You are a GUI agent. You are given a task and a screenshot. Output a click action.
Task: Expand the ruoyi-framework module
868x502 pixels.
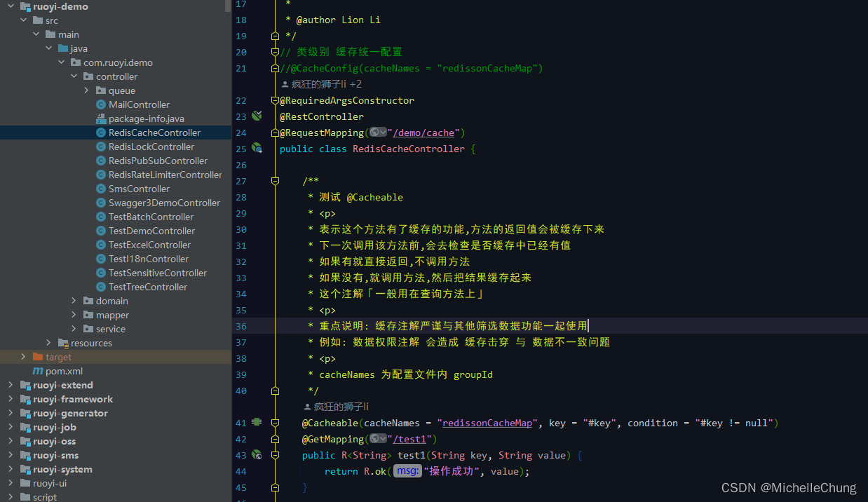[10, 399]
